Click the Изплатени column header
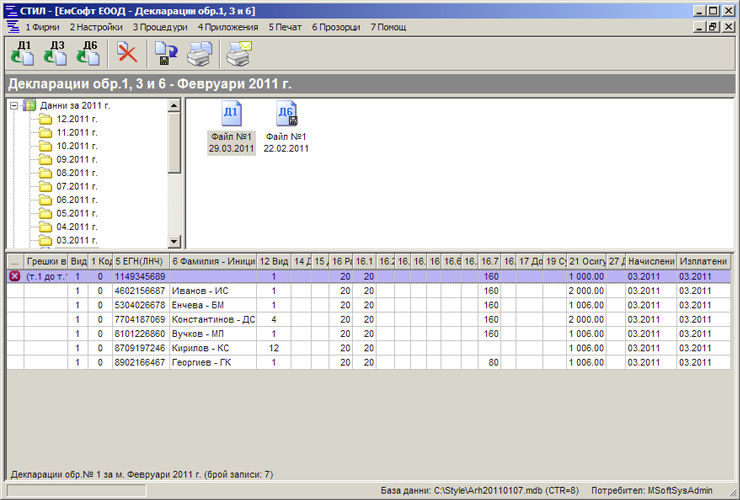Viewport: 740px width, 500px height. click(703, 261)
